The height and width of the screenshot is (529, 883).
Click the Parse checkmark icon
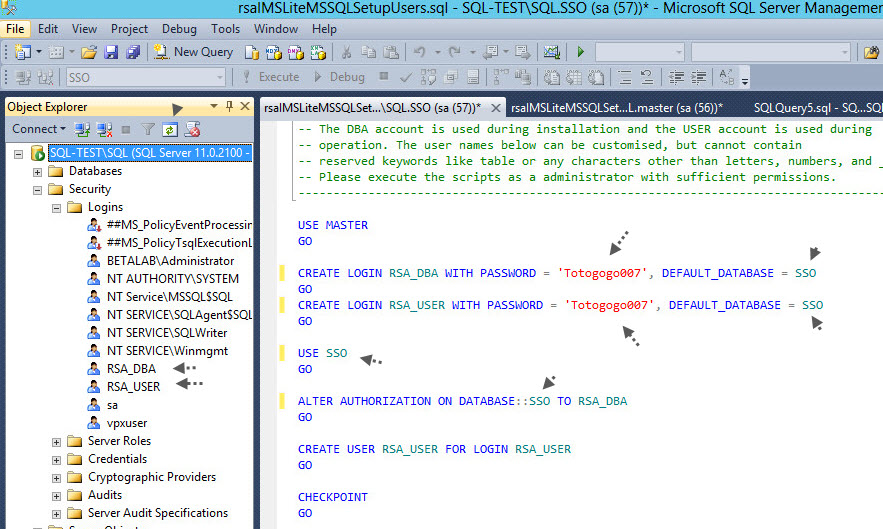coord(405,77)
